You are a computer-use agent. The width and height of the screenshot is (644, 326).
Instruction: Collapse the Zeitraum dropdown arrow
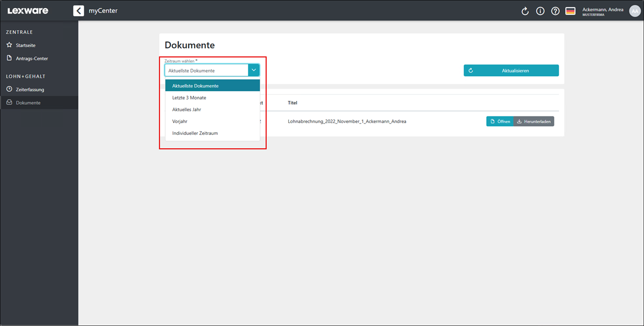[x=254, y=70]
